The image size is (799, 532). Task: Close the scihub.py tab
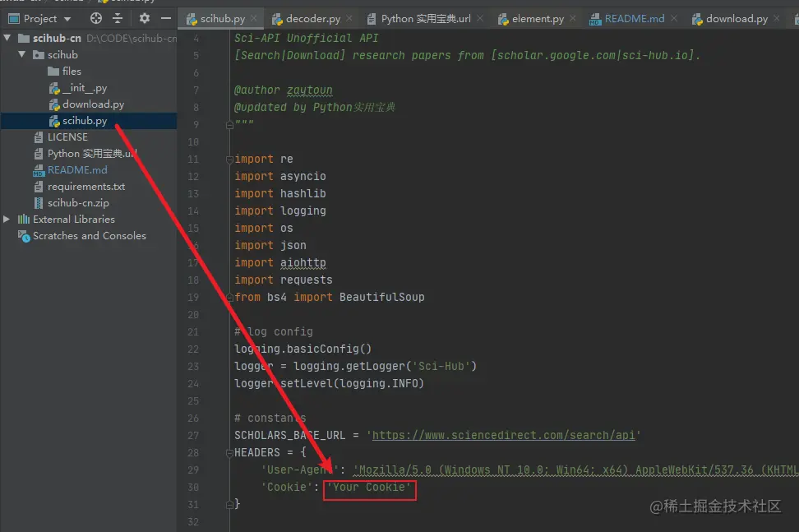254,18
